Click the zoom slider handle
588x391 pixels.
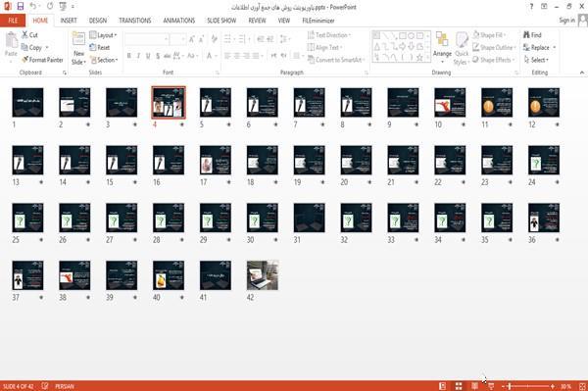point(510,386)
